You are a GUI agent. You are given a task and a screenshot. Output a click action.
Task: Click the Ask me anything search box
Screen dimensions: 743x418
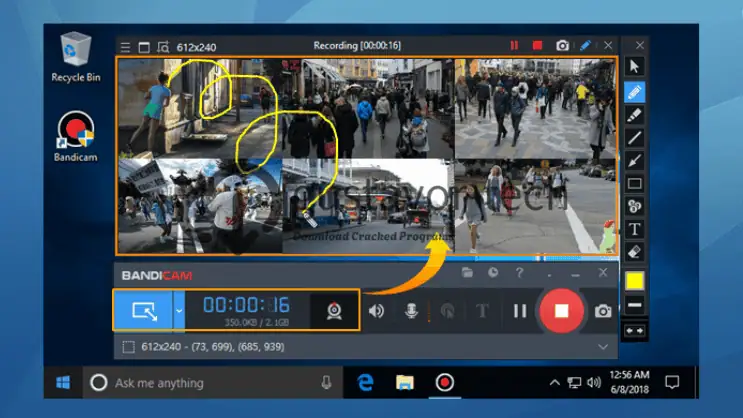213,383
